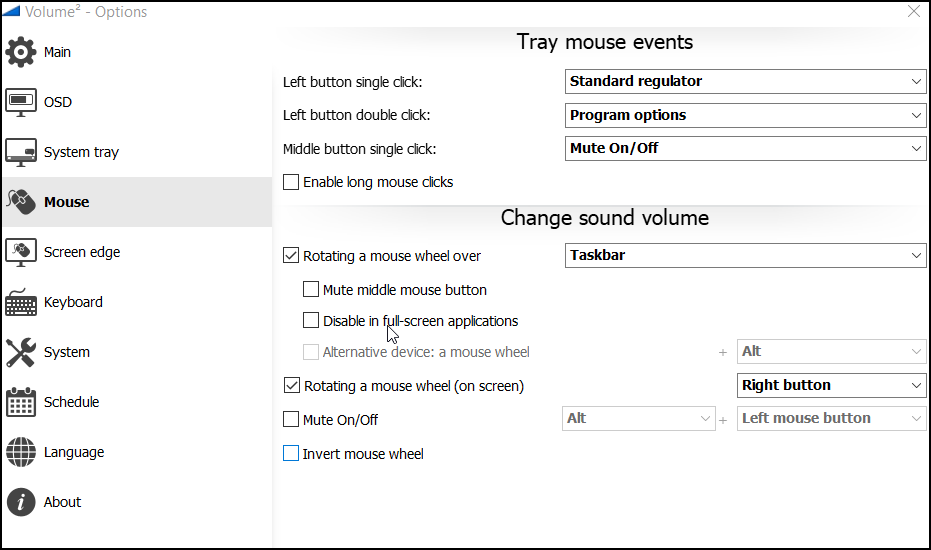The image size is (931, 550).
Task: Click the gear icon next to Main
Action: [21, 52]
